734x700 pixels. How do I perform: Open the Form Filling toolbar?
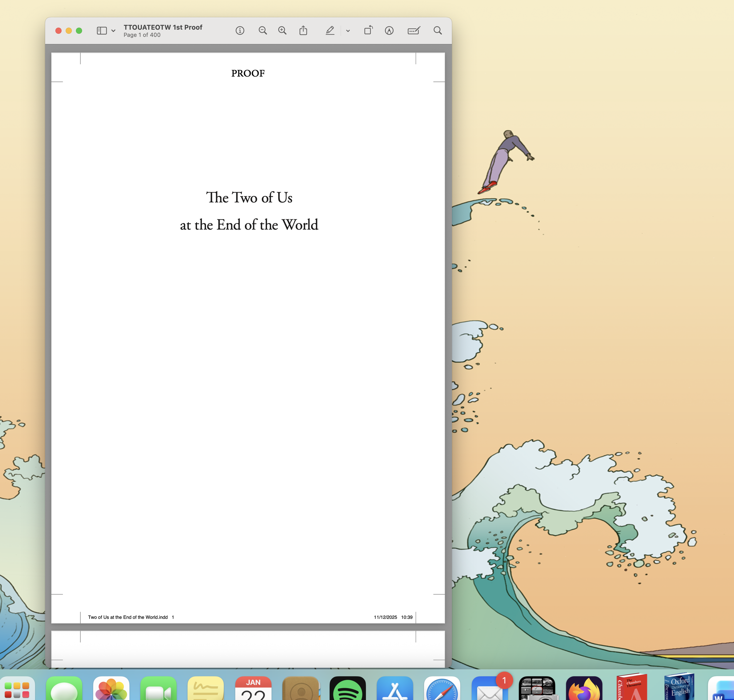click(x=414, y=31)
